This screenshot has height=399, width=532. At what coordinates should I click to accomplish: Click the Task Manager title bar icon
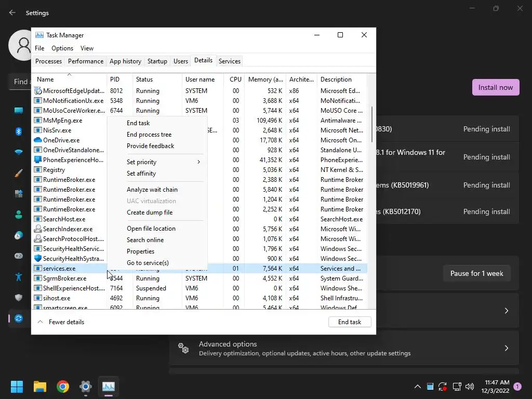pyautogui.click(x=39, y=35)
